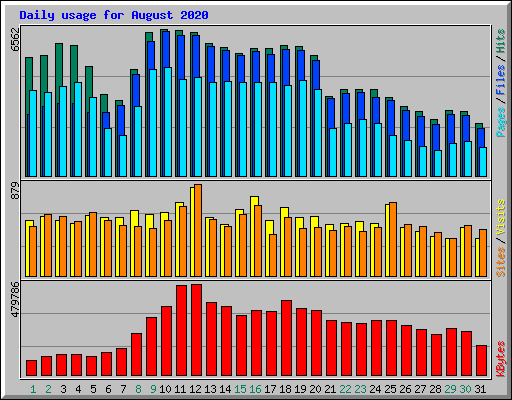Click the "Daily usage for August 2020" title
Screen dimensions: 512x400
pos(114,15)
